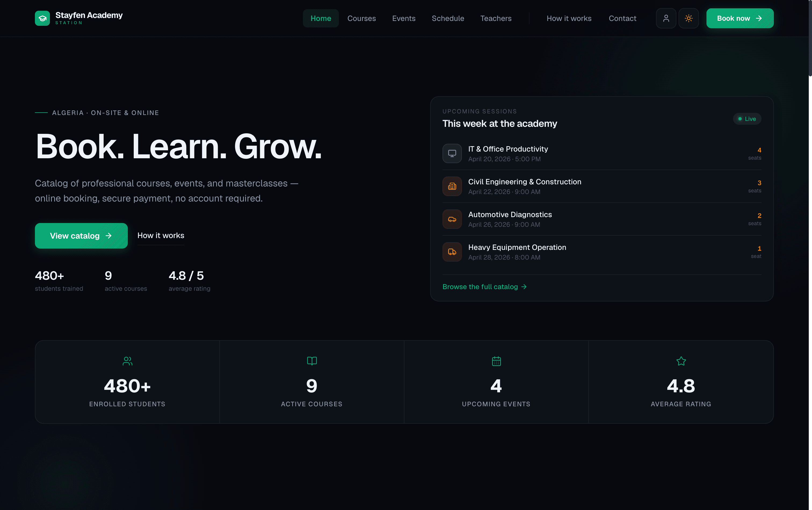The height and width of the screenshot is (510, 812).
Task: Click the car icon for Automotive Diagnostics
Action: (x=452, y=219)
